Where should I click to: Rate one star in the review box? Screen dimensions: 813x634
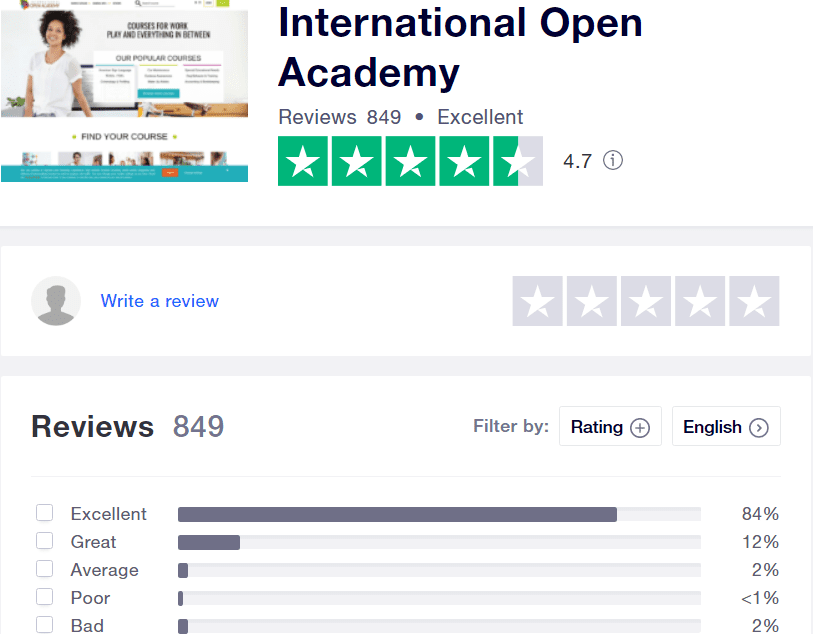tap(538, 301)
